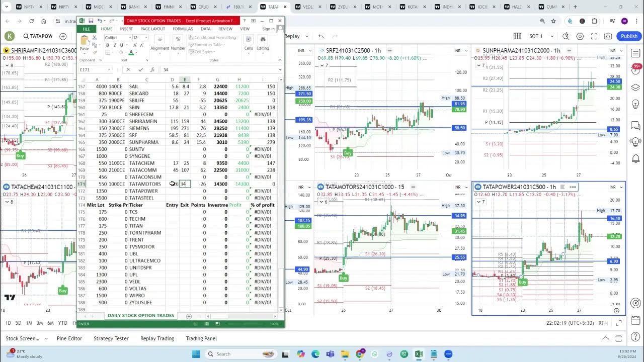Collapse the Excel ribbon with the arrow
This screenshot has height=362, width=644.
point(280,60)
